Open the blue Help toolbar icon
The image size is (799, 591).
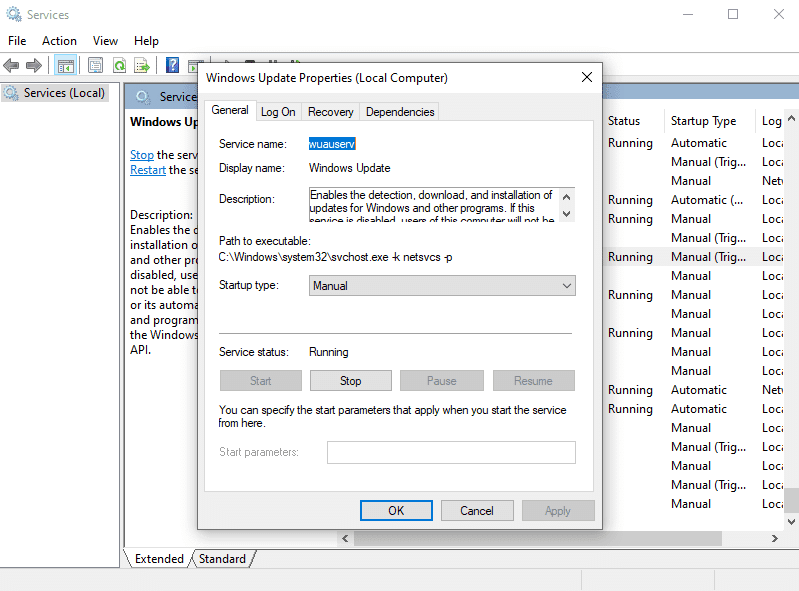pos(173,65)
